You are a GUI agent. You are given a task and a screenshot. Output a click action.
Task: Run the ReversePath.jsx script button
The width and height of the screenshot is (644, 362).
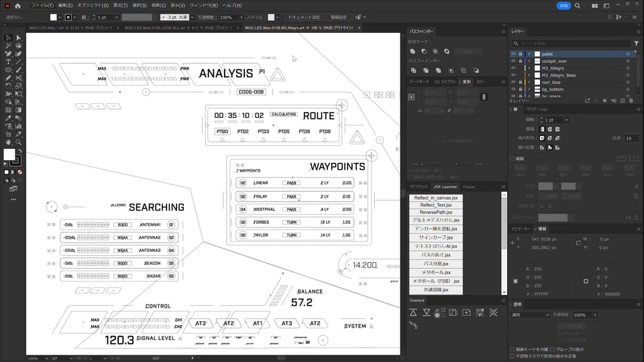[435, 213]
